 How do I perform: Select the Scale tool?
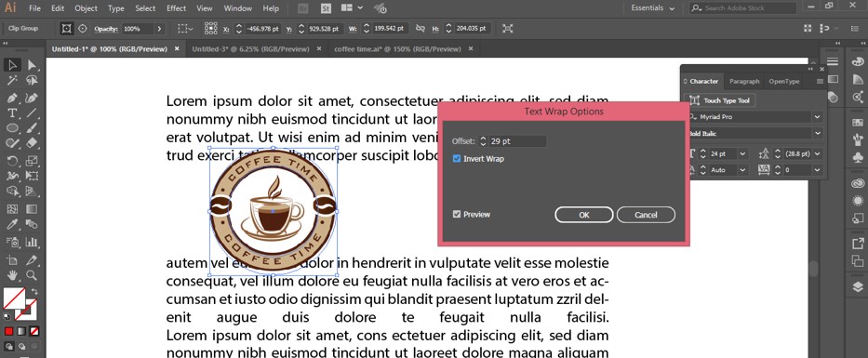(32, 161)
